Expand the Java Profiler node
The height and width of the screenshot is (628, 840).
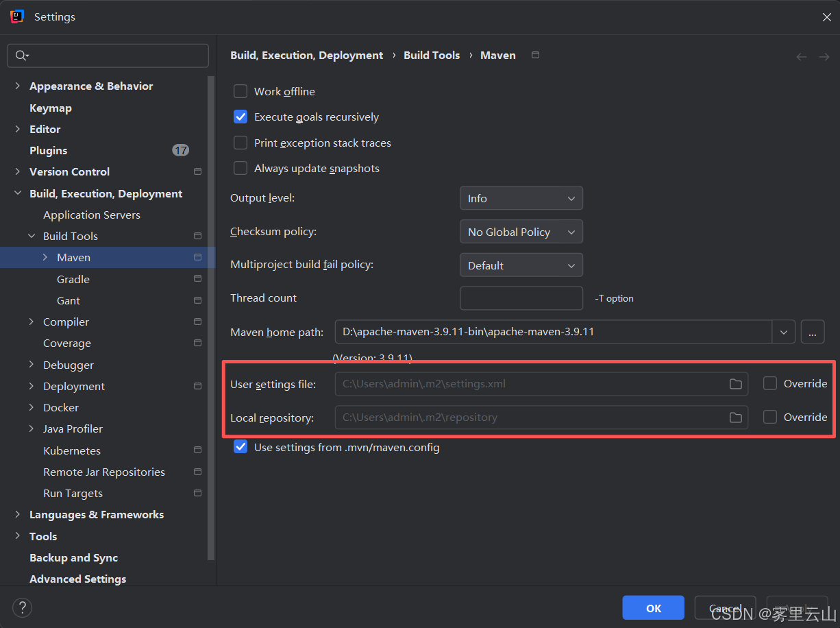point(32,428)
